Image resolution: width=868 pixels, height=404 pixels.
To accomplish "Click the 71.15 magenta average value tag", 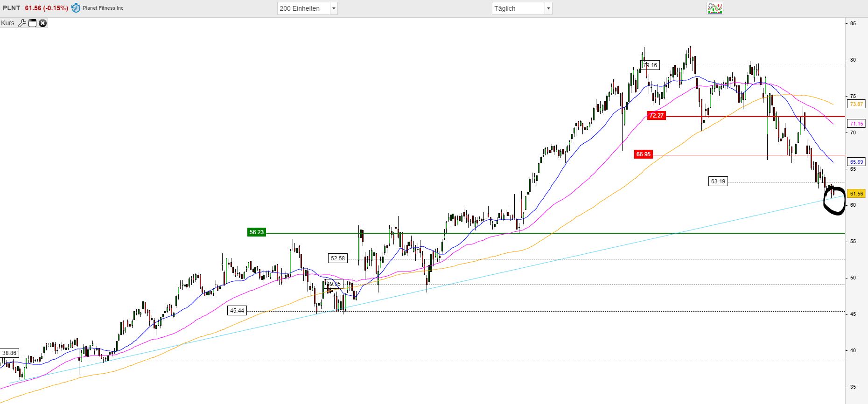I will tap(856, 124).
